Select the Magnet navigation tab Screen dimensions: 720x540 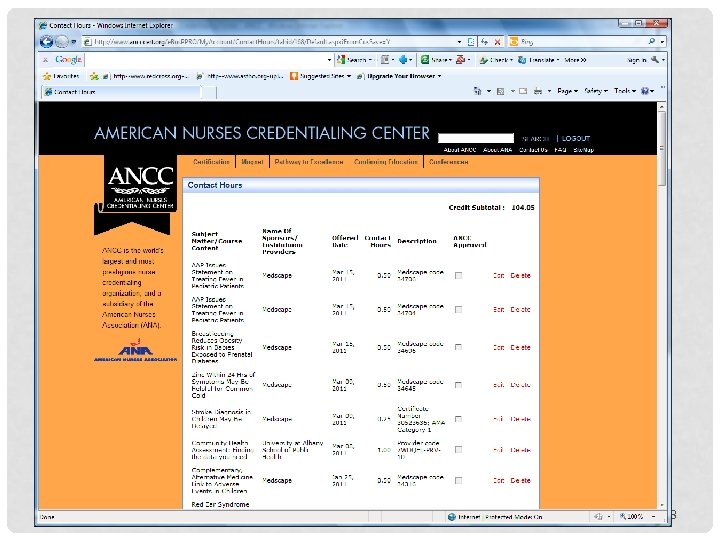(x=252, y=162)
